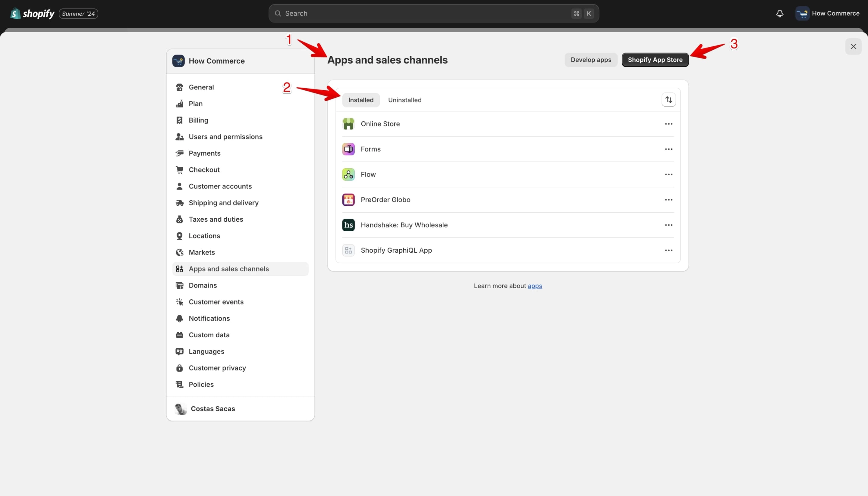
Task: Switch to the Uninstalled tab
Action: click(x=405, y=100)
